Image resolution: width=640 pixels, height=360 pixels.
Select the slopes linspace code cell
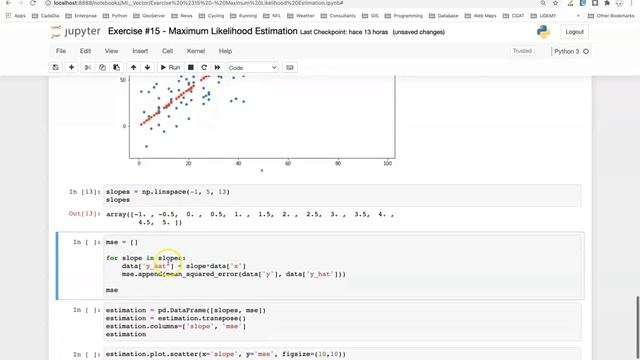(342, 196)
